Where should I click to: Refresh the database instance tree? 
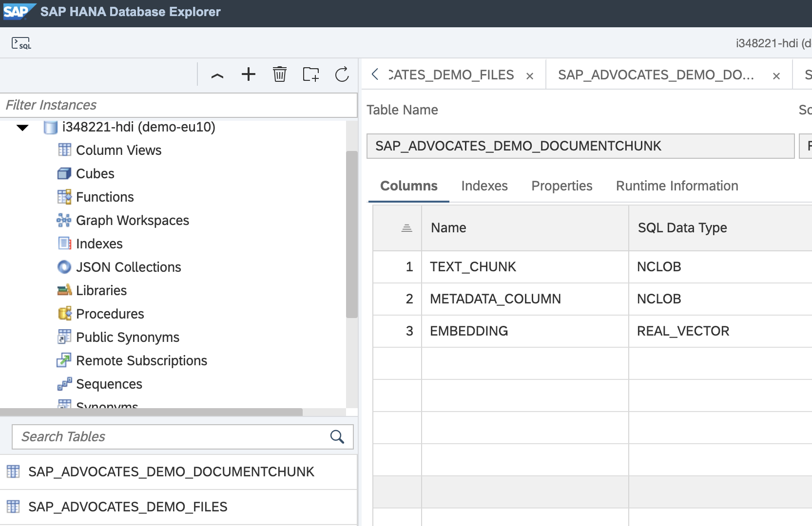[342, 75]
